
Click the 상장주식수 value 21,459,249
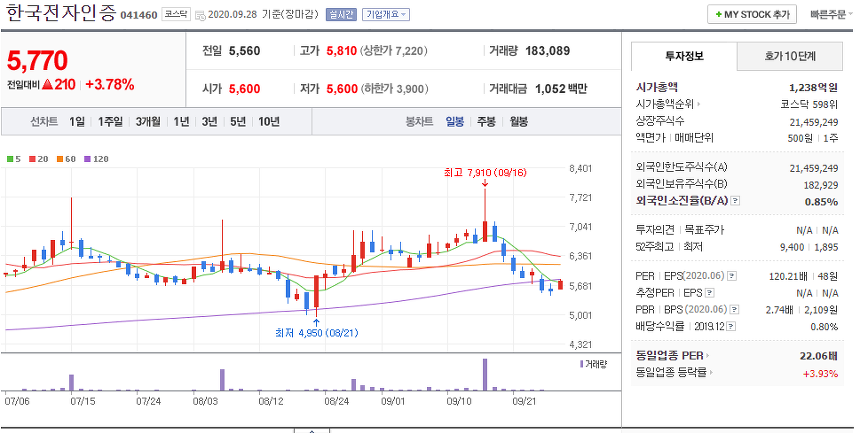click(814, 122)
